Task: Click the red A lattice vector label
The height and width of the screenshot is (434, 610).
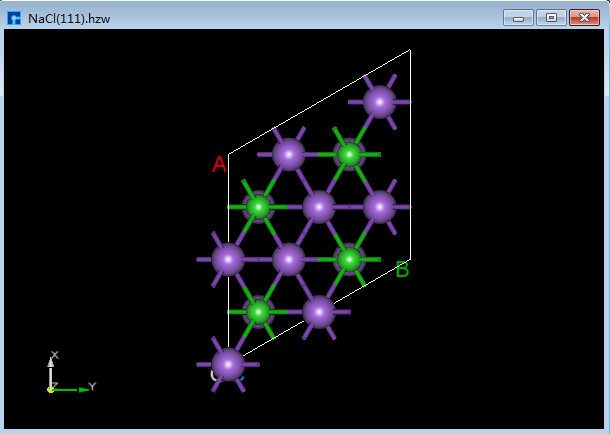Action: coord(219,164)
